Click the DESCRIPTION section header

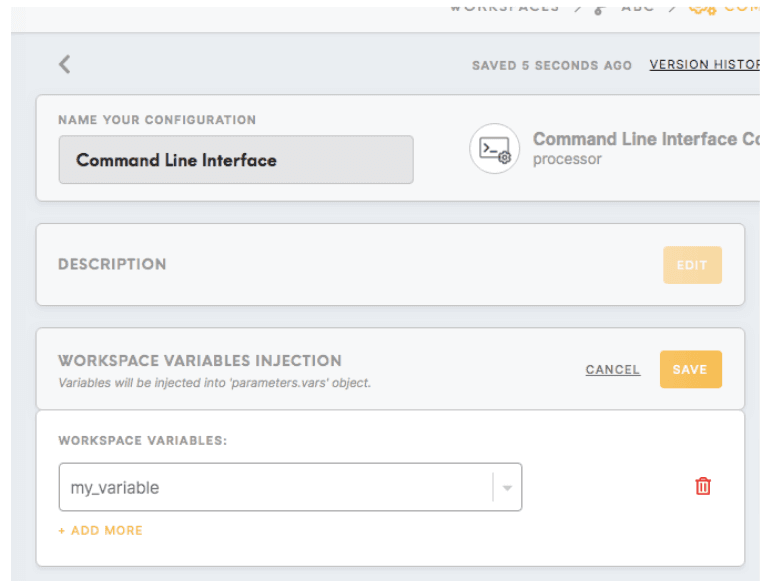point(112,265)
